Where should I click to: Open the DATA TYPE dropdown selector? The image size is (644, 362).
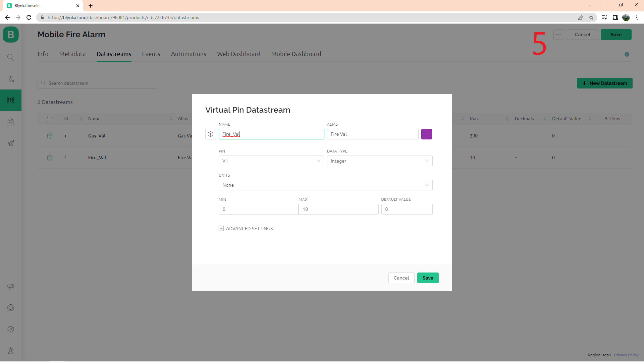[x=379, y=161]
